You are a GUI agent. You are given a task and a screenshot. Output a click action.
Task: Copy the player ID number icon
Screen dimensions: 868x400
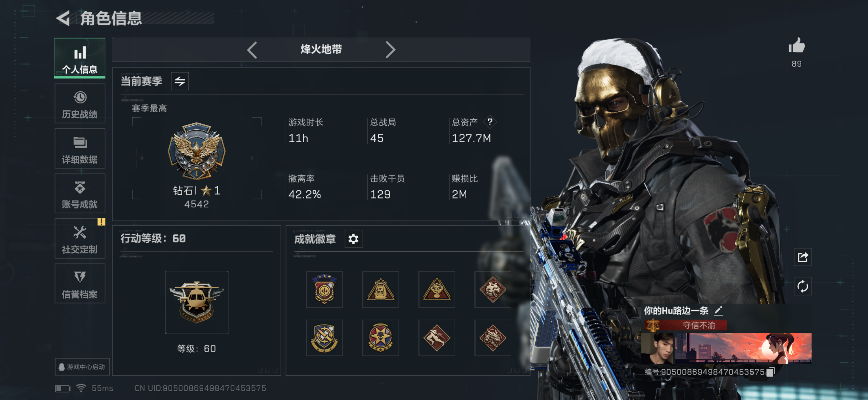pos(770,372)
